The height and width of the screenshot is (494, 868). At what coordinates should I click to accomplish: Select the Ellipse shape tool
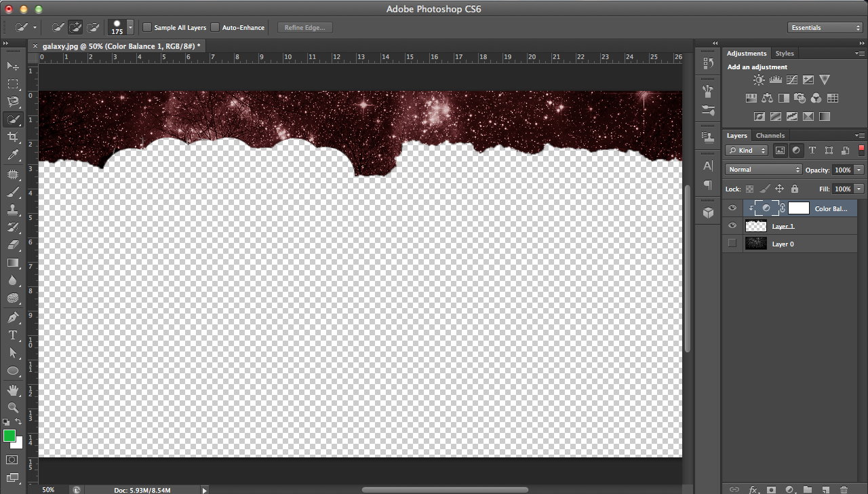click(13, 370)
